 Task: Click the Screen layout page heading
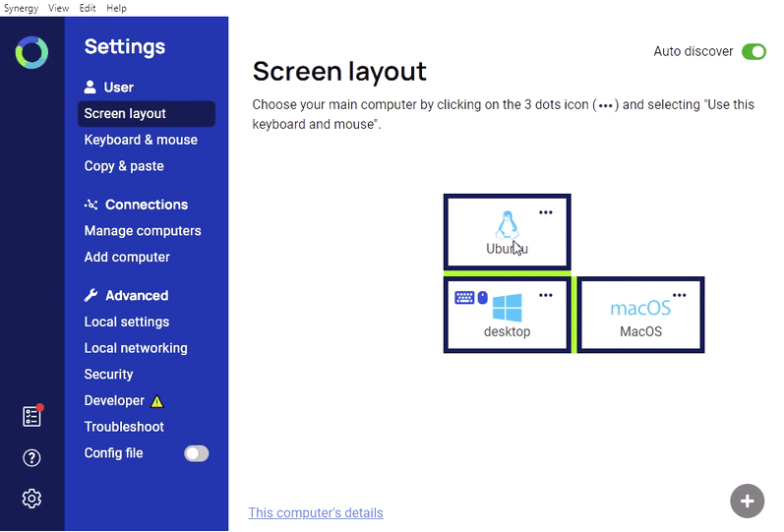tap(339, 71)
